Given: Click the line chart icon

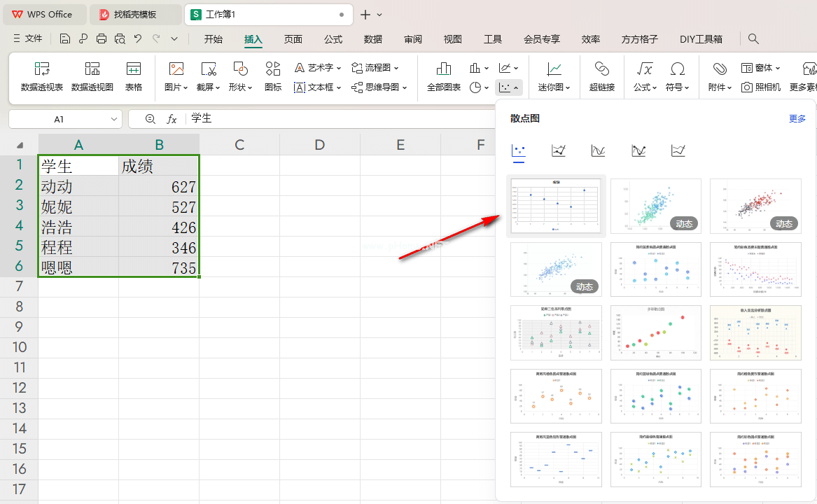Looking at the screenshot, I should click(504, 68).
